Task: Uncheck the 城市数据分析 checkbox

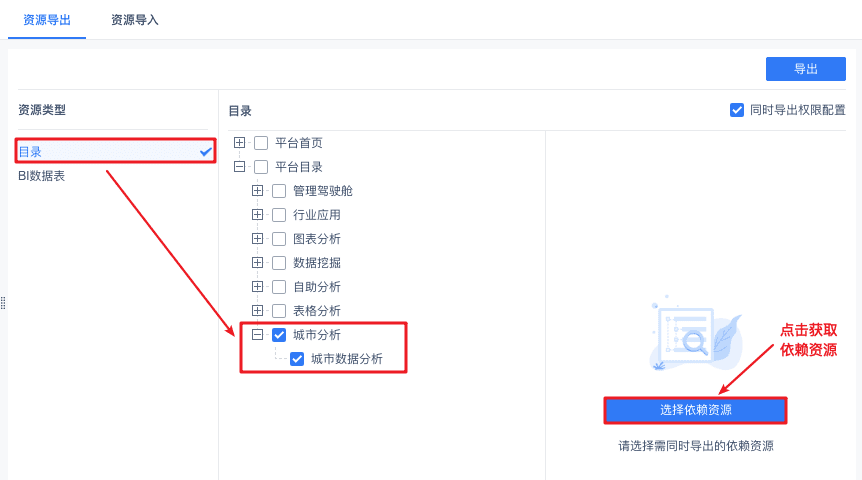Action: click(297, 359)
